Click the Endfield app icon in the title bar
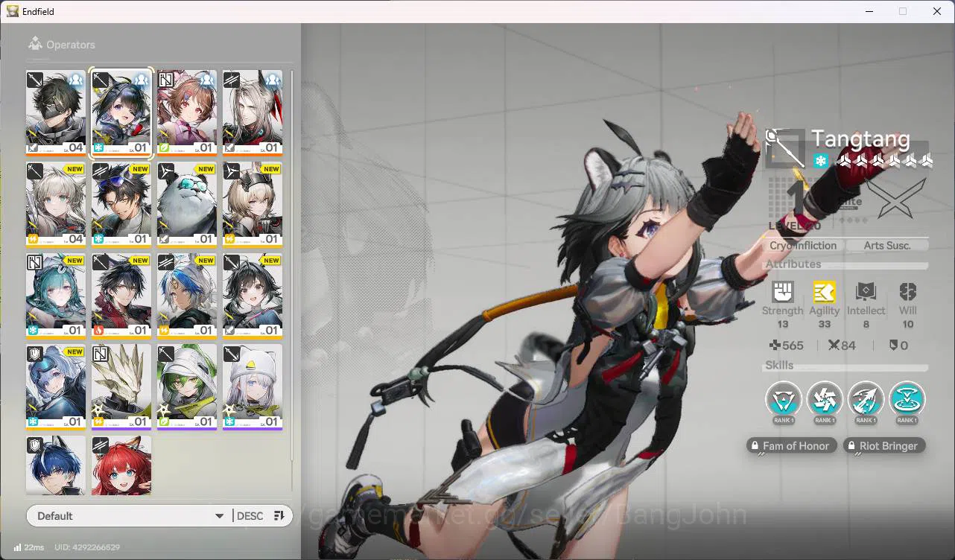The width and height of the screenshot is (955, 560). click(x=13, y=11)
